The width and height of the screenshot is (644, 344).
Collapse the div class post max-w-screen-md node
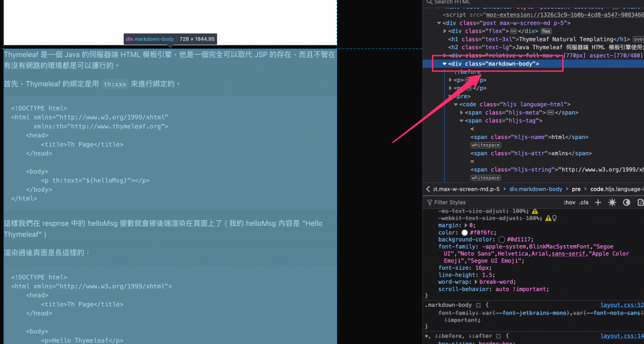click(438, 23)
